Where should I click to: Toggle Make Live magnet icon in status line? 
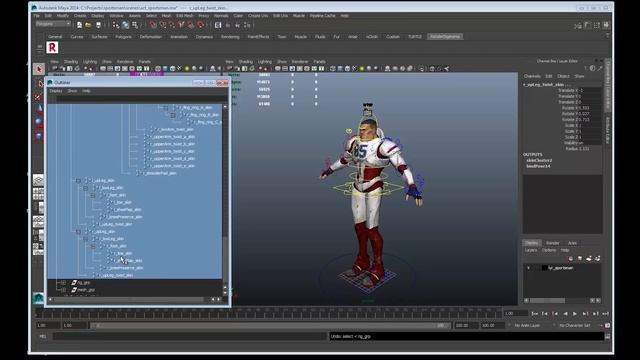[200, 25]
